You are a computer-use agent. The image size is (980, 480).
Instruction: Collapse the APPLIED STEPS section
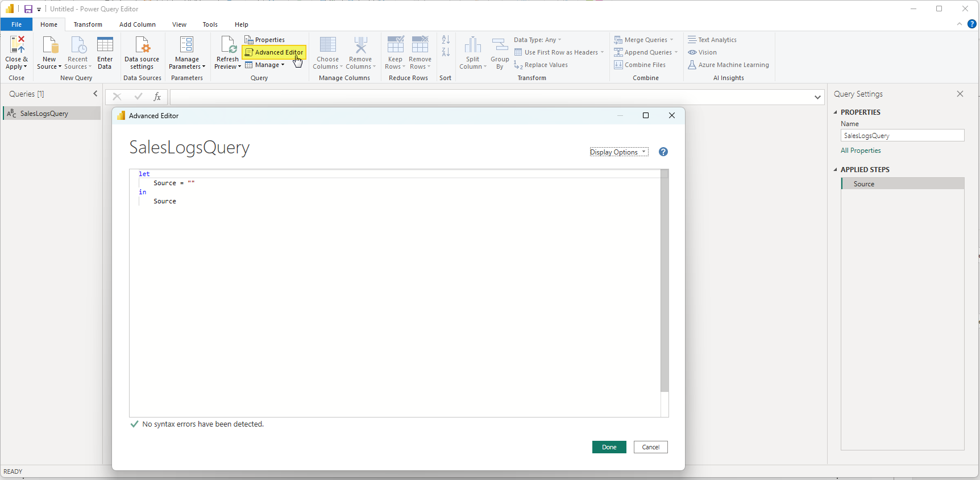(836, 170)
